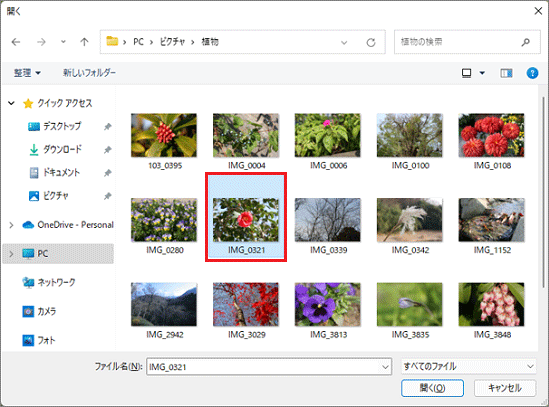This screenshot has width=549, height=407.
Task: Refresh the folder view
Action: (x=371, y=43)
